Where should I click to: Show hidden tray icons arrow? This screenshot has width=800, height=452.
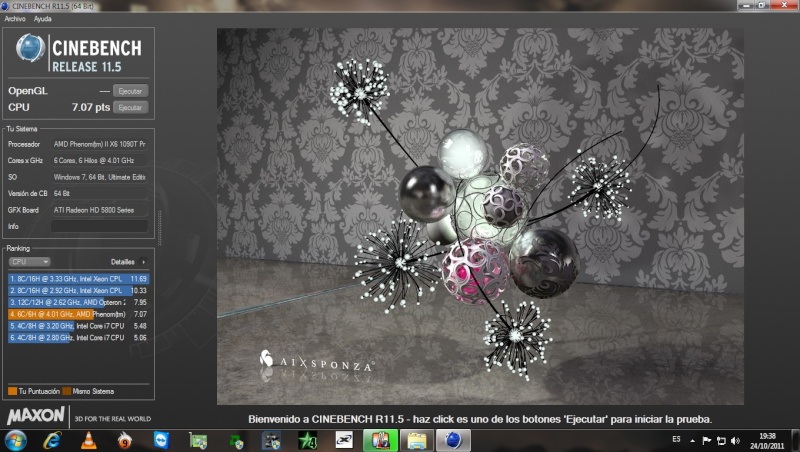(692, 441)
